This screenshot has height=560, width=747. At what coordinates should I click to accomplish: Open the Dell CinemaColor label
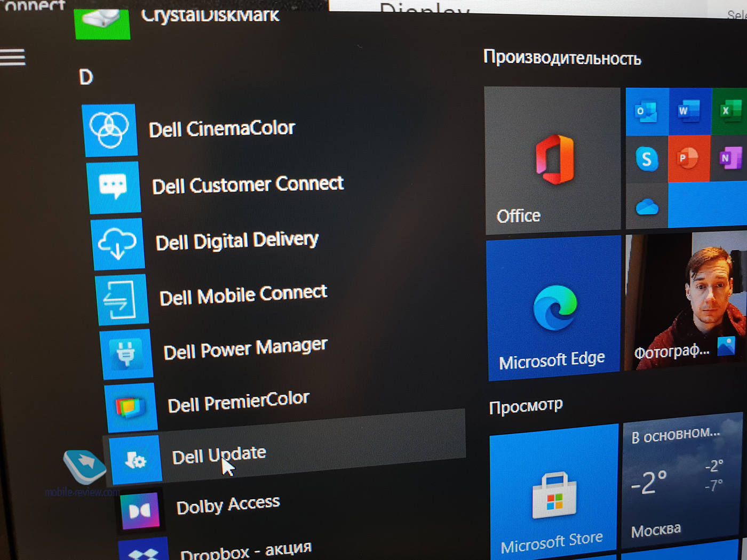221,129
